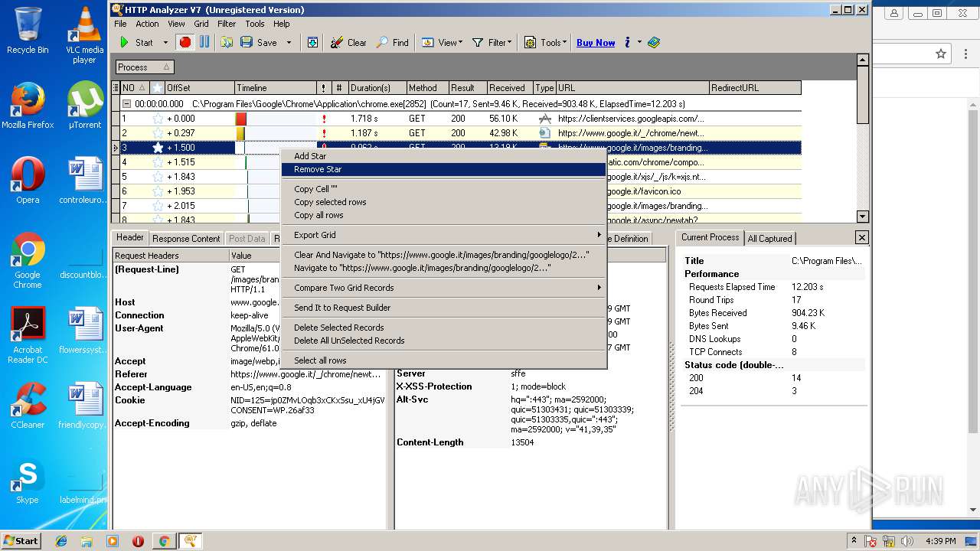Click the system clock showing 4:39 PM
Viewport: 980px width, 551px height.
(940, 541)
